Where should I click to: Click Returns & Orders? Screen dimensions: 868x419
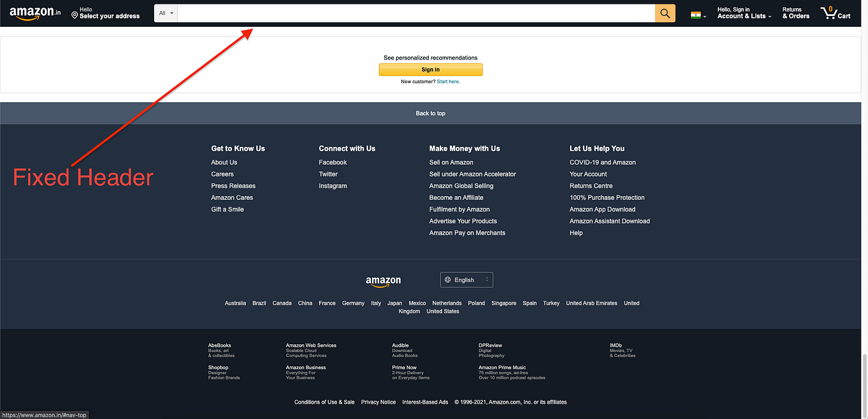click(795, 12)
